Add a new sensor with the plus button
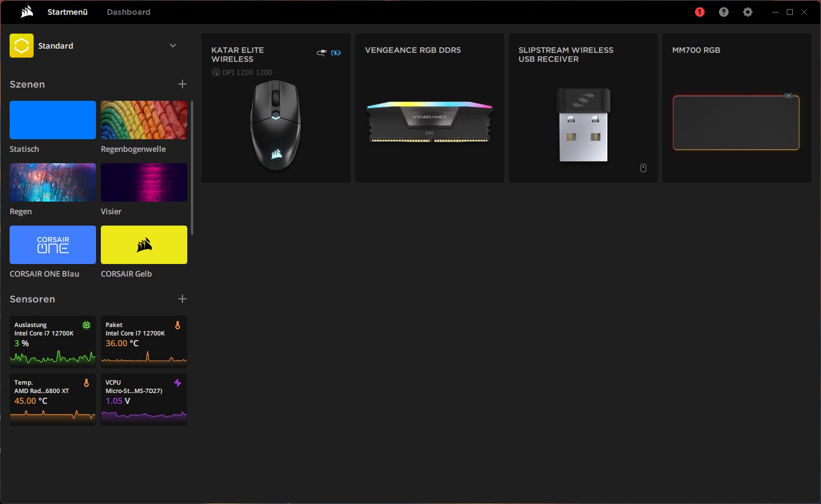821x504 pixels. 182,299
